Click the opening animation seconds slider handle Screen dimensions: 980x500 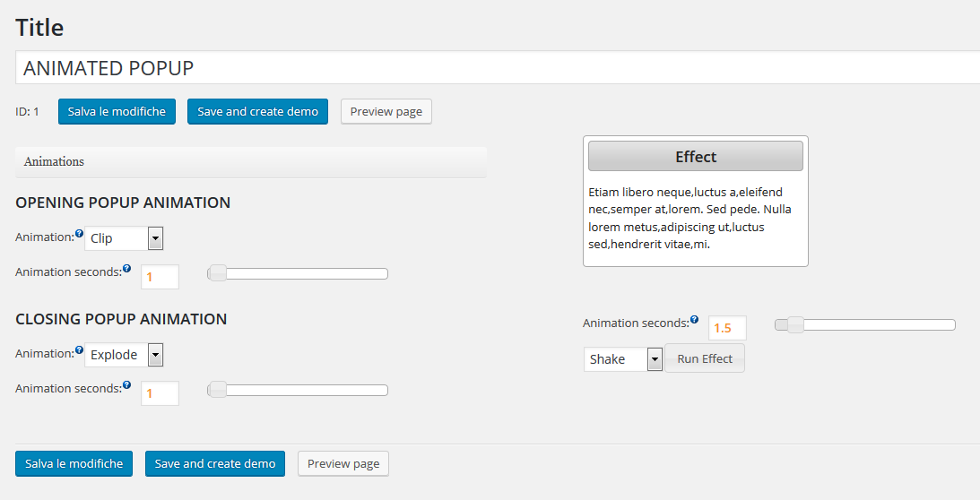218,273
